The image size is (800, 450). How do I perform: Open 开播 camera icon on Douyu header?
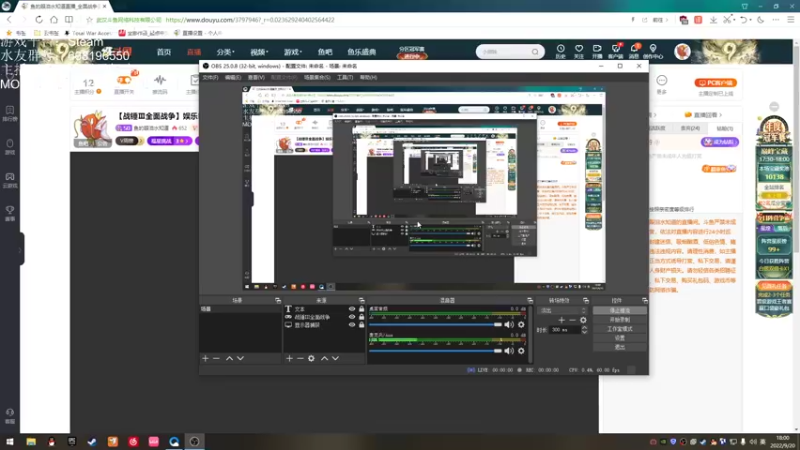[597, 51]
